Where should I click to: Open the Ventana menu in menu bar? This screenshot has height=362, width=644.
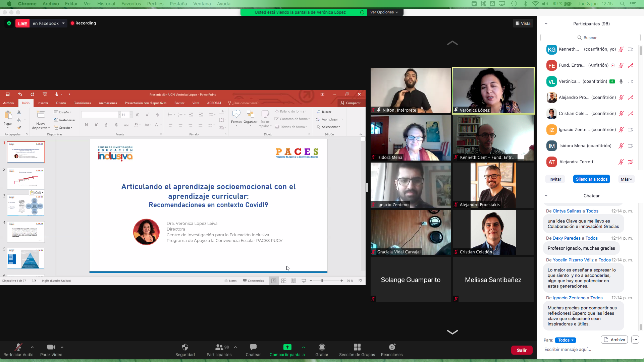(x=202, y=4)
